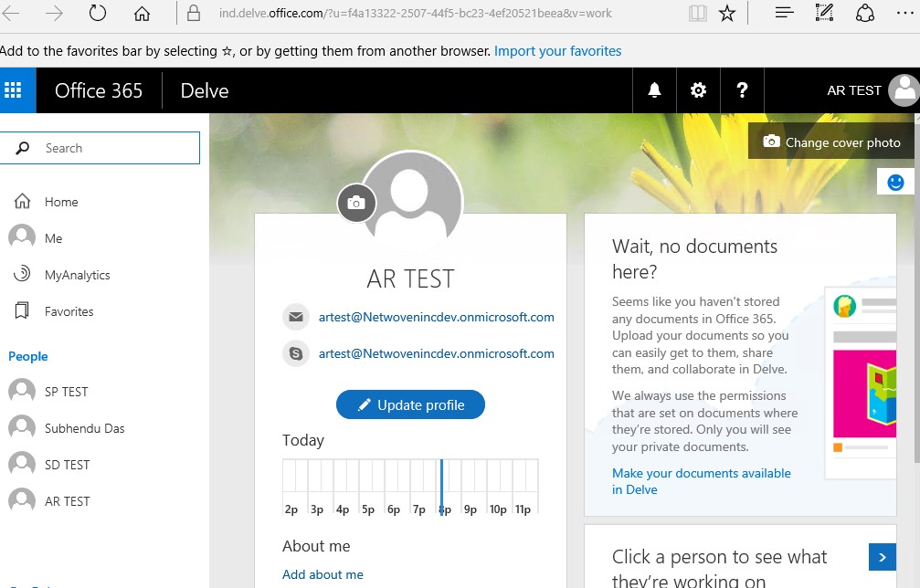View notifications bell

[x=654, y=90]
